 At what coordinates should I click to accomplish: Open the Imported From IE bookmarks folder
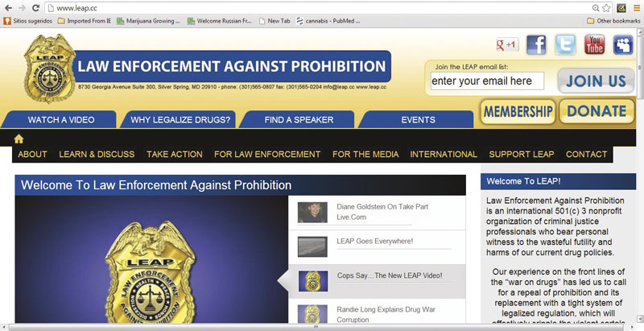coord(85,21)
